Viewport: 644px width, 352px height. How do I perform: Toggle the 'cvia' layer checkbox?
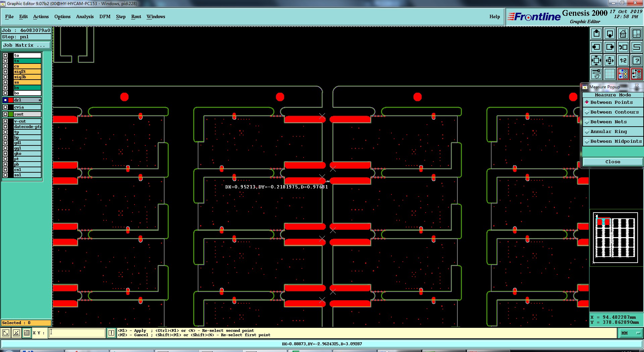[5, 107]
